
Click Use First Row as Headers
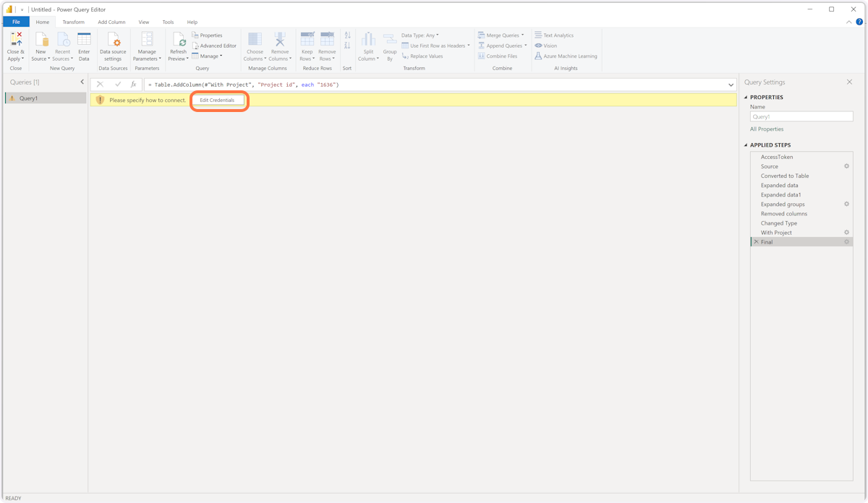(x=435, y=46)
